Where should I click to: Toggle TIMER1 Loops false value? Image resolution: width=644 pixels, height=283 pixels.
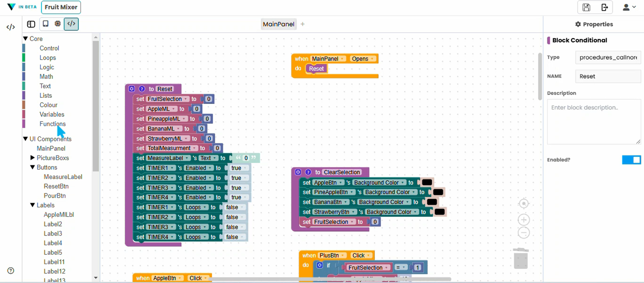pyautogui.click(x=235, y=207)
